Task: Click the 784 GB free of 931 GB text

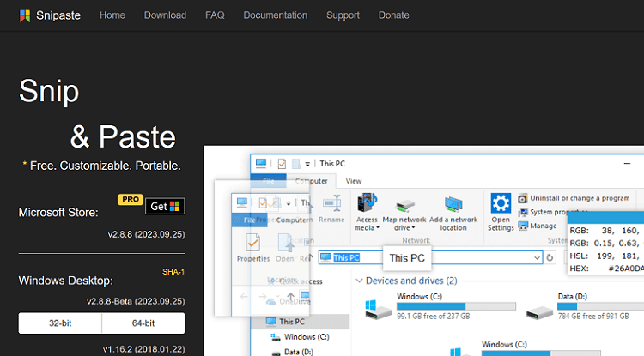Action: coord(593,317)
